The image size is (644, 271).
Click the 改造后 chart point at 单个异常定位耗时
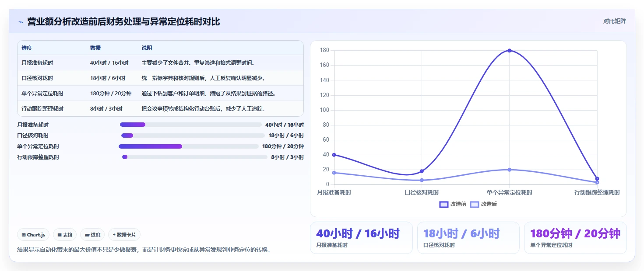click(509, 170)
